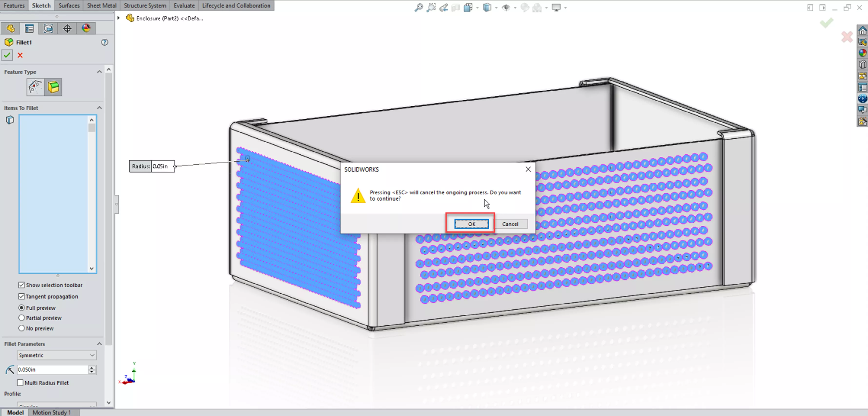Select Partial preview radio button

[21, 318]
